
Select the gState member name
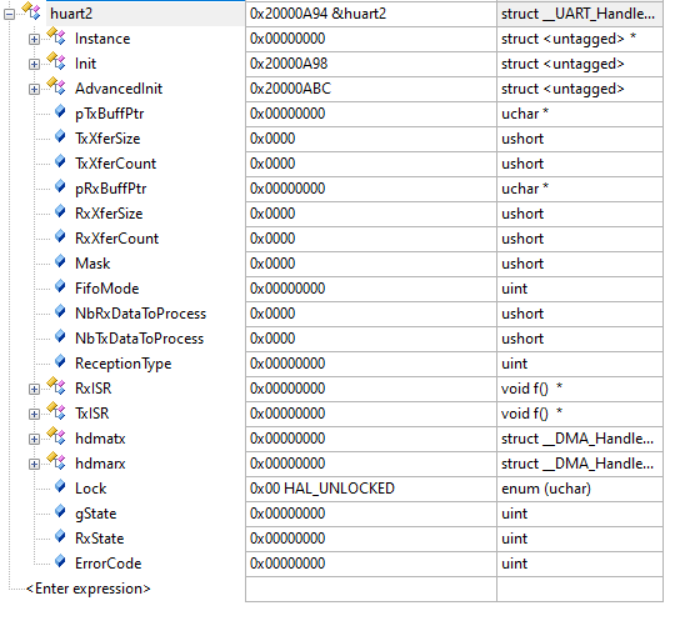point(96,514)
